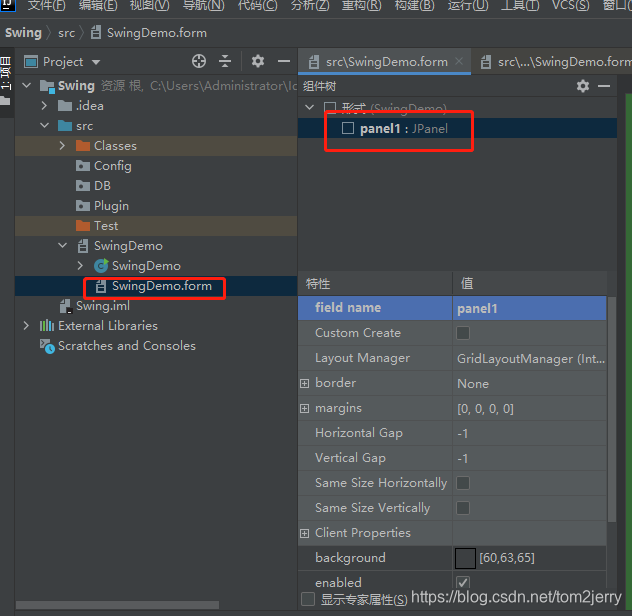This screenshot has height=616, width=632.
Task: Click the External Libraries icon
Action: tap(47, 326)
